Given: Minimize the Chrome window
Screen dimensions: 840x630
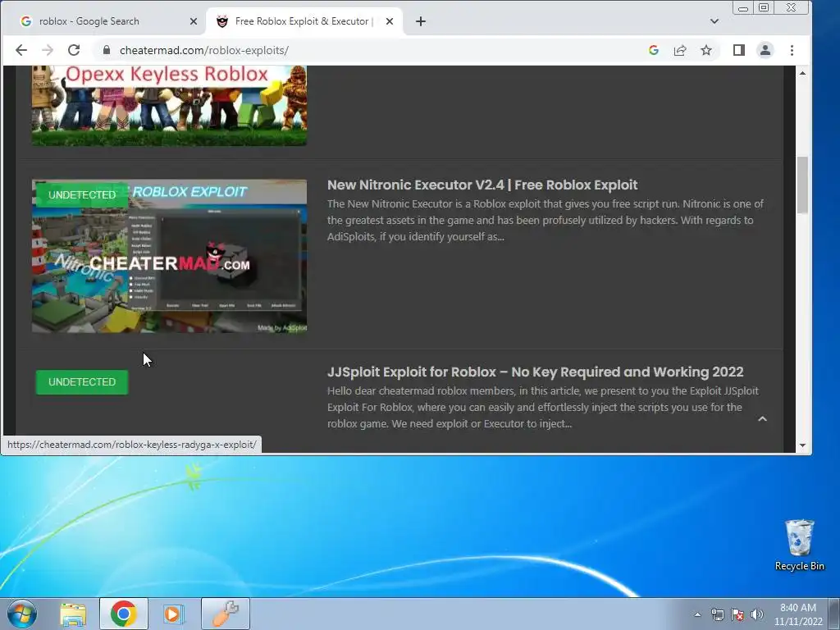Looking at the screenshot, I should 743,8.
